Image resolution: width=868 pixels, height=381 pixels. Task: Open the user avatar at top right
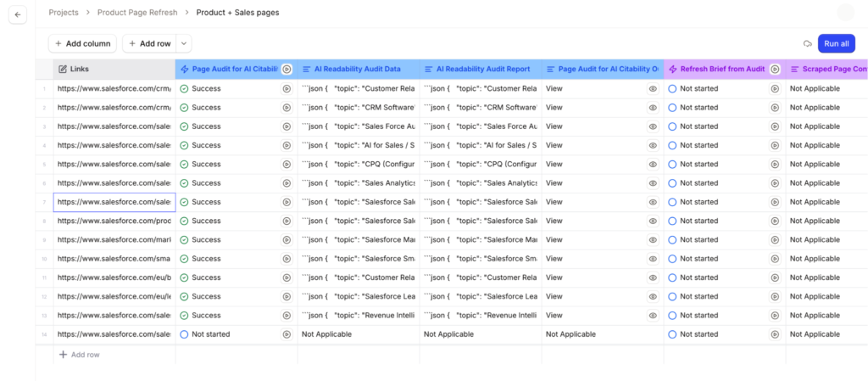point(845,12)
